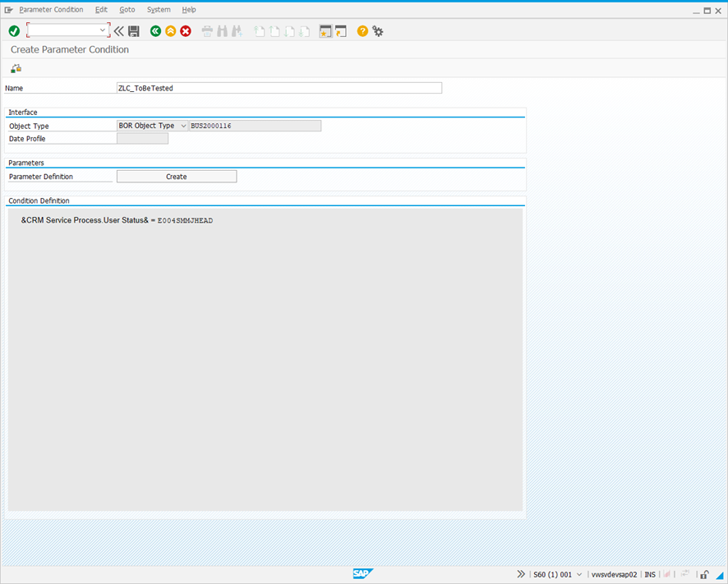Expand the BOR Object Type dropdown
The height and width of the screenshot is (584, 728).
coord(183,126)
